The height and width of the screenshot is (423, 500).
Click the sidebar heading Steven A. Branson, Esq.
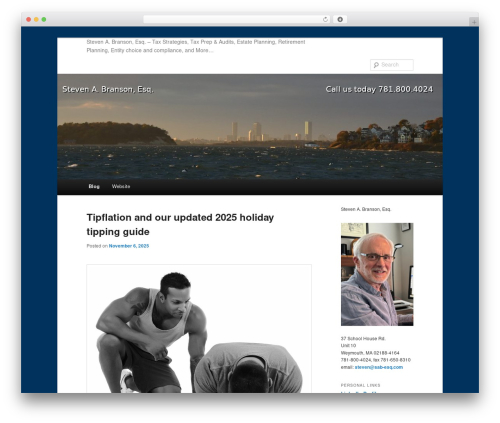coord(366,209)
